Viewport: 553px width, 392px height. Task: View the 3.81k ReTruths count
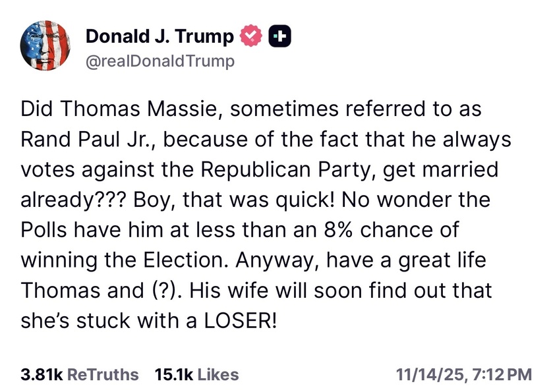(x=42, y=374)
